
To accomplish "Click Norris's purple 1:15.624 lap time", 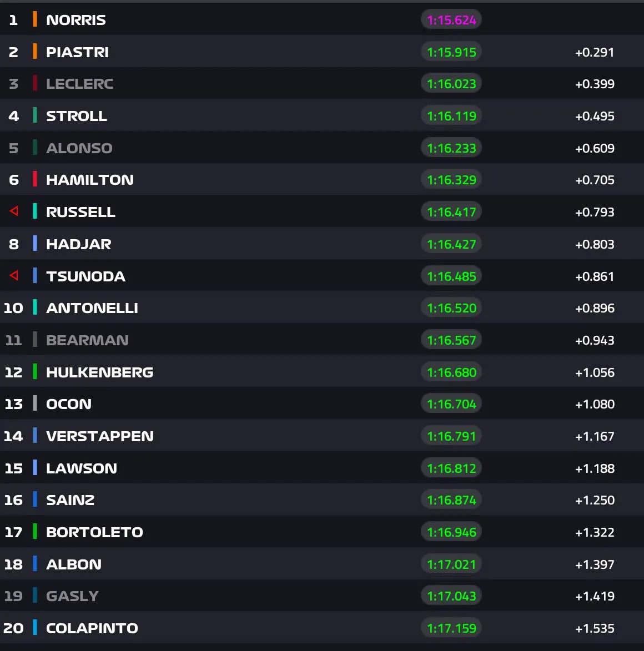I will pyautogui.click(x=451, y=20).
